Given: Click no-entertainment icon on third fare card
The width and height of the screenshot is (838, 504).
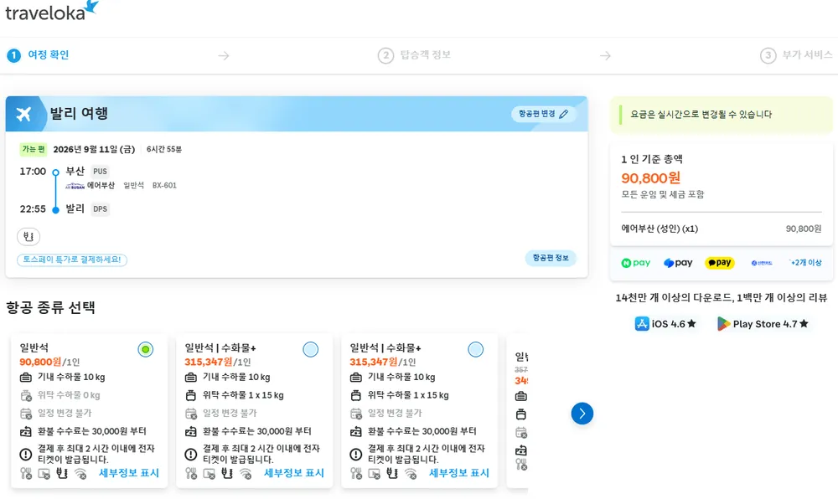Looking at the screenshot, I should [374, 473].
